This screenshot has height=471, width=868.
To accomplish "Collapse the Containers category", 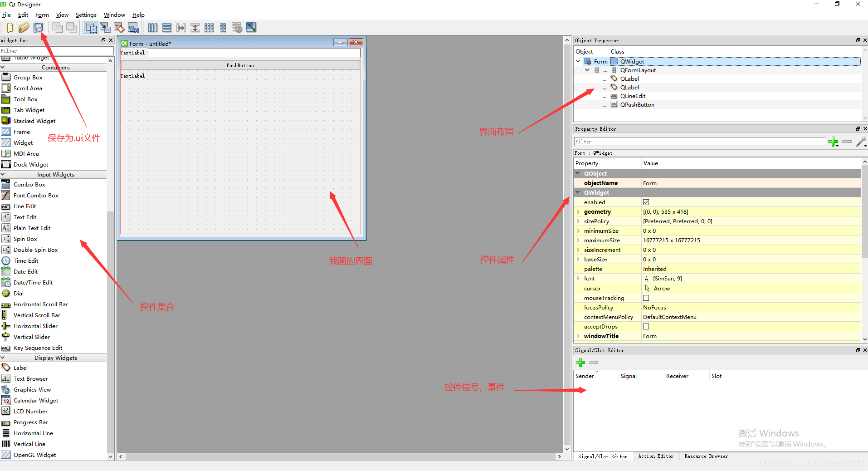I will pyautogui.click(x=3, y=68).
